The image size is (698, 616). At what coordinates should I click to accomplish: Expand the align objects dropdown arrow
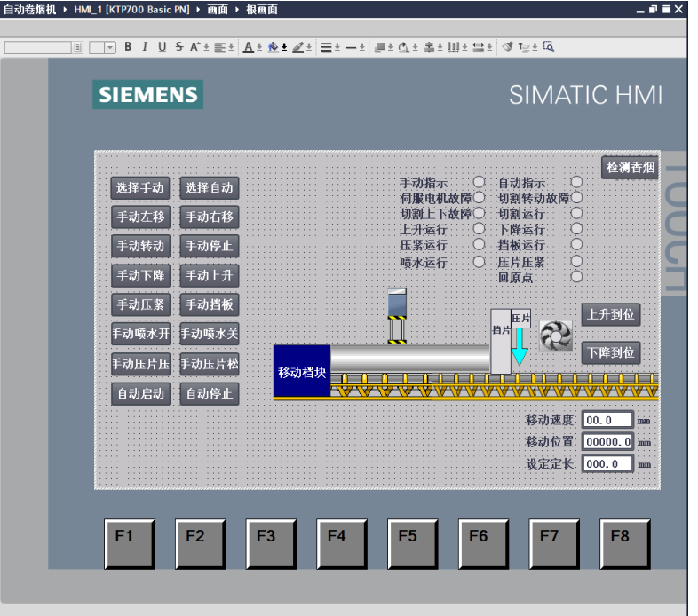pyautogui.click(x=440, y=48)
